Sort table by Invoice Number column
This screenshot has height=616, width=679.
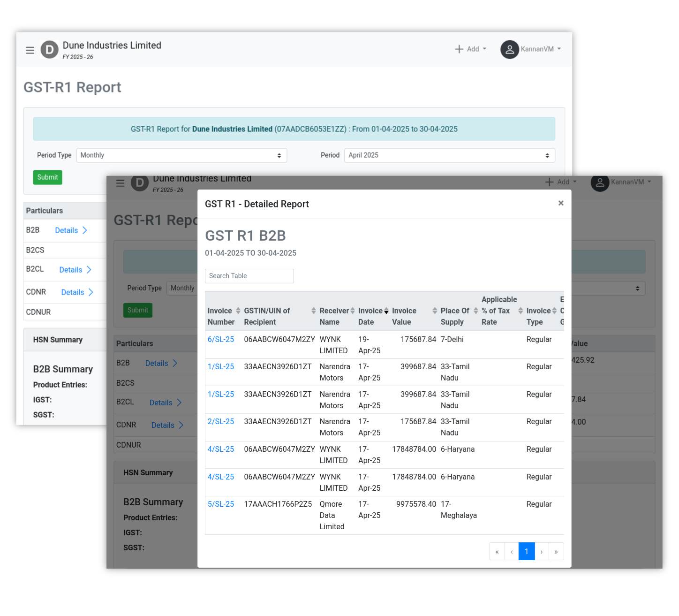pyautogui.click(x=238, y=311)
